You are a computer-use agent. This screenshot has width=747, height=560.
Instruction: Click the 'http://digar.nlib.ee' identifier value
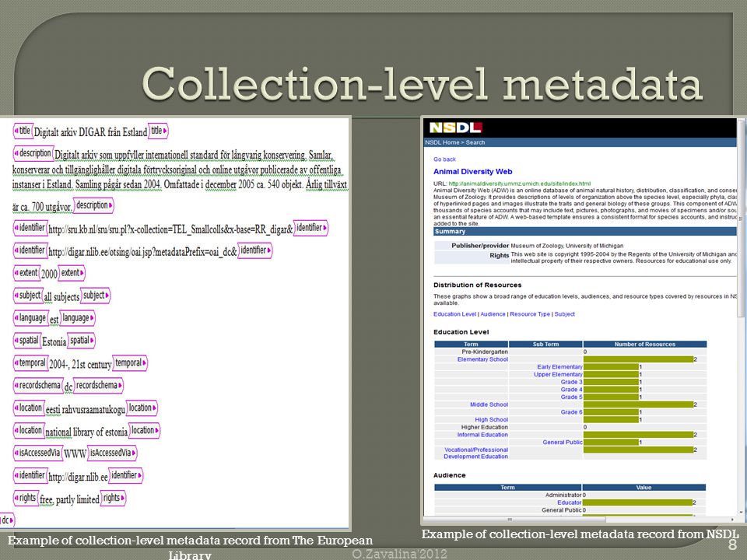click(78, 477)
